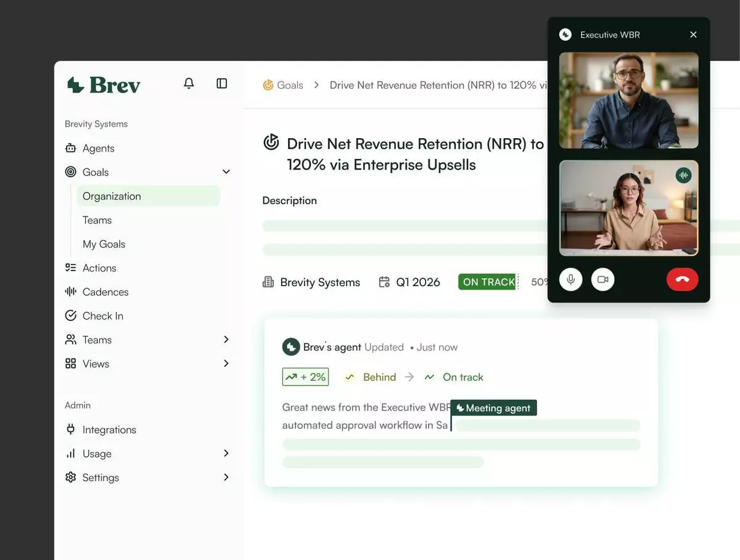Image resolution: width=740 pixels, height=560 pixels.
Task: Expand the Views submenu arrow
Action: (226, 364)
